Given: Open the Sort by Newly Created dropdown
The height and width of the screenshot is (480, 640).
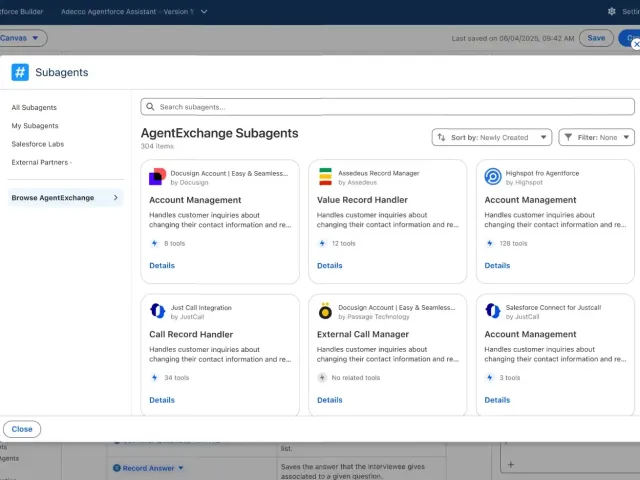Looking at the screenshot, I should [x=492, y=137].
